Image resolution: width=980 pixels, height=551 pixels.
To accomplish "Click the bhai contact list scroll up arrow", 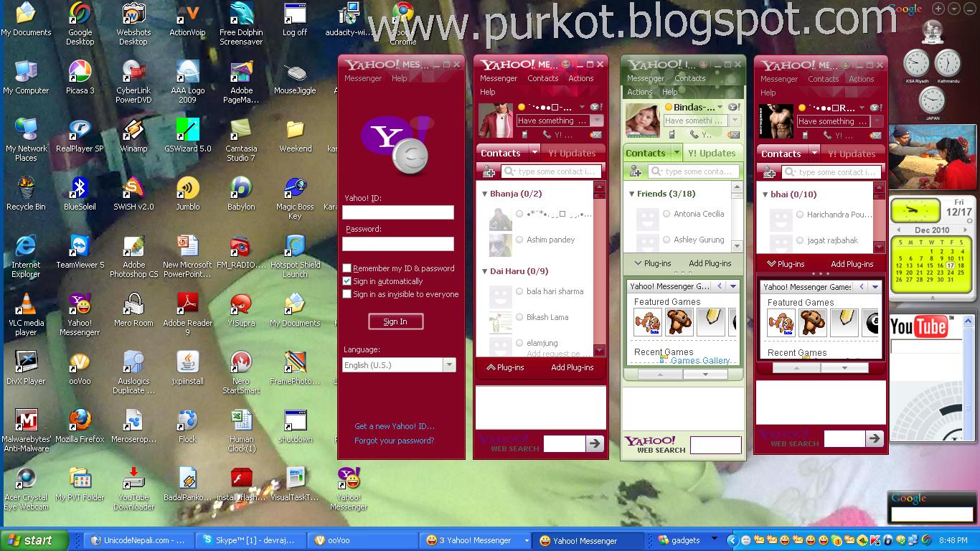I will coord(879,187).
